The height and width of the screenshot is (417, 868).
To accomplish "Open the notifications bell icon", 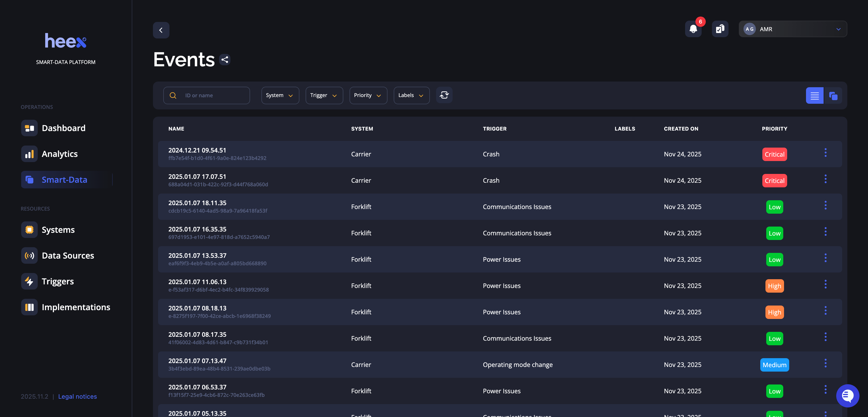I will tap(693, 29).
